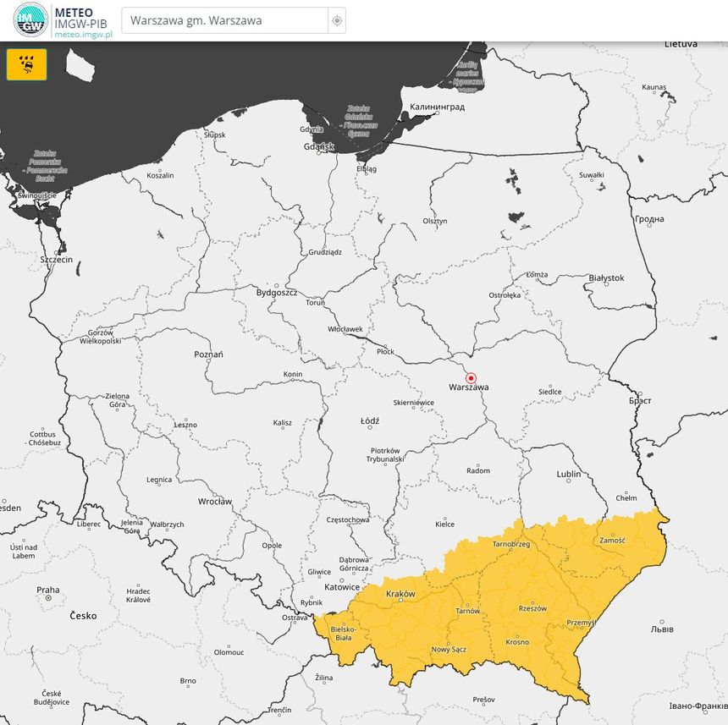Click the red Warszawa location marker
Viewport: 728px width, 725px height.
click(471, 378)
